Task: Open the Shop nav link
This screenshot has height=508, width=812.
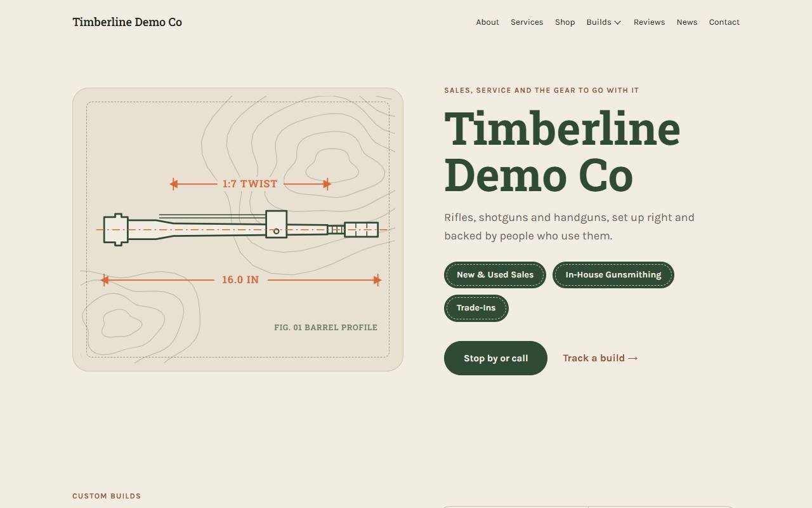Action: [565, 22]
